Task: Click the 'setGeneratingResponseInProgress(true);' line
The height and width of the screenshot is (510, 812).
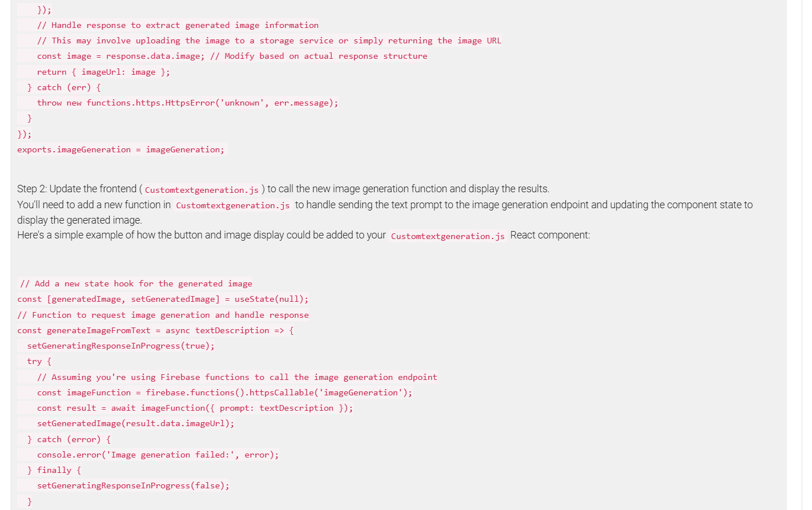Action: pos(120,346)
